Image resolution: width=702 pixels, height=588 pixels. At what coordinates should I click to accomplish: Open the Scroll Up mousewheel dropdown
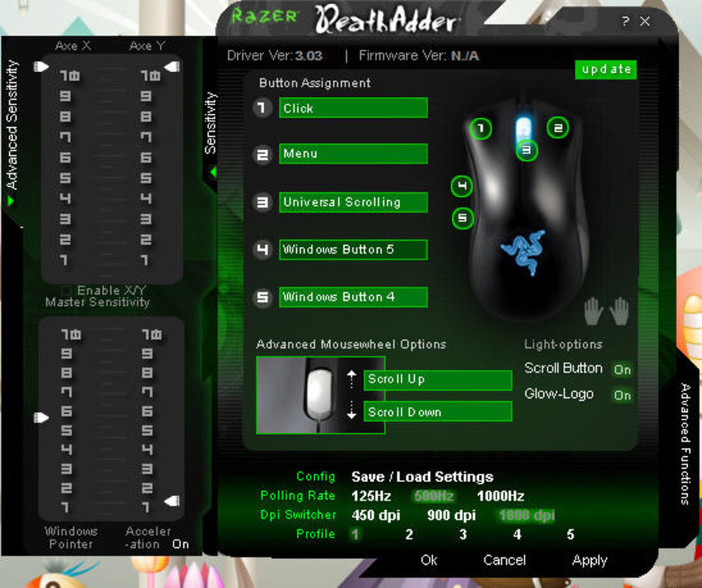[438, 380]
